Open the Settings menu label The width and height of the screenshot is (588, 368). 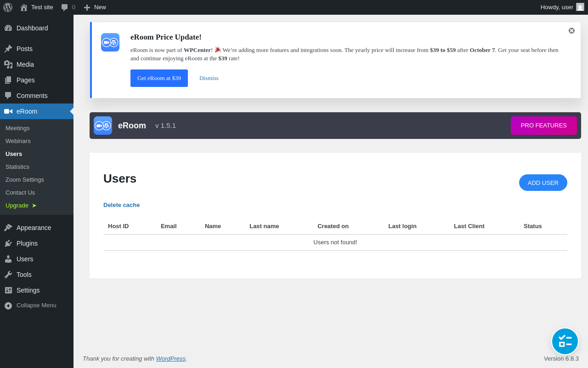coord(28,290)
